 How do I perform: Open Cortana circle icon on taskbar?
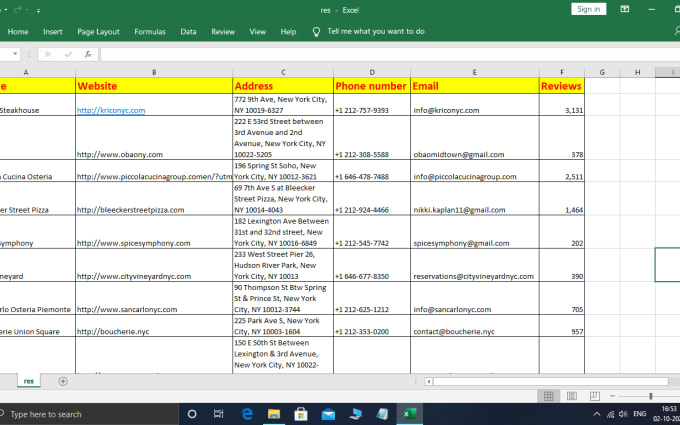[x=192, y=414]
